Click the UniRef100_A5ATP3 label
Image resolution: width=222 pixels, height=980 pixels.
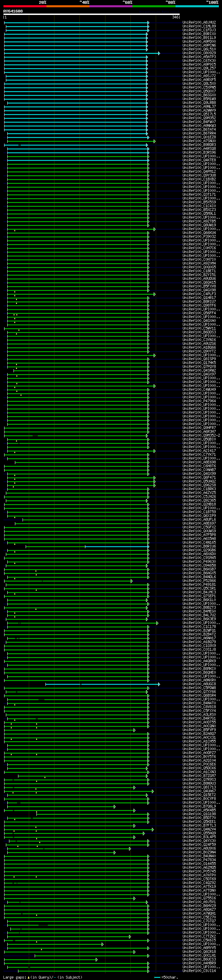[x=199, y=57]
